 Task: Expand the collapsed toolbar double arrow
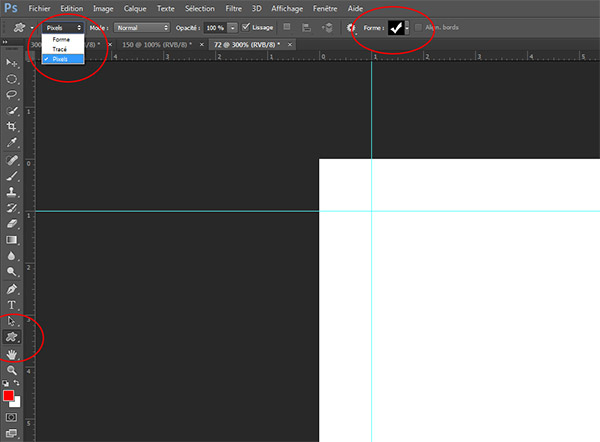coord(5,42)
